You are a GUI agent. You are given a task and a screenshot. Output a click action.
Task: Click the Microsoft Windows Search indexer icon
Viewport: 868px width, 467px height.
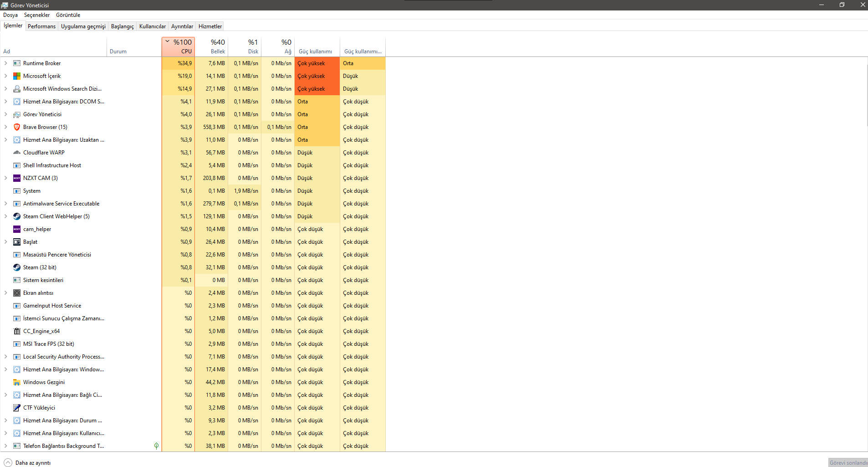coord(17,89)
